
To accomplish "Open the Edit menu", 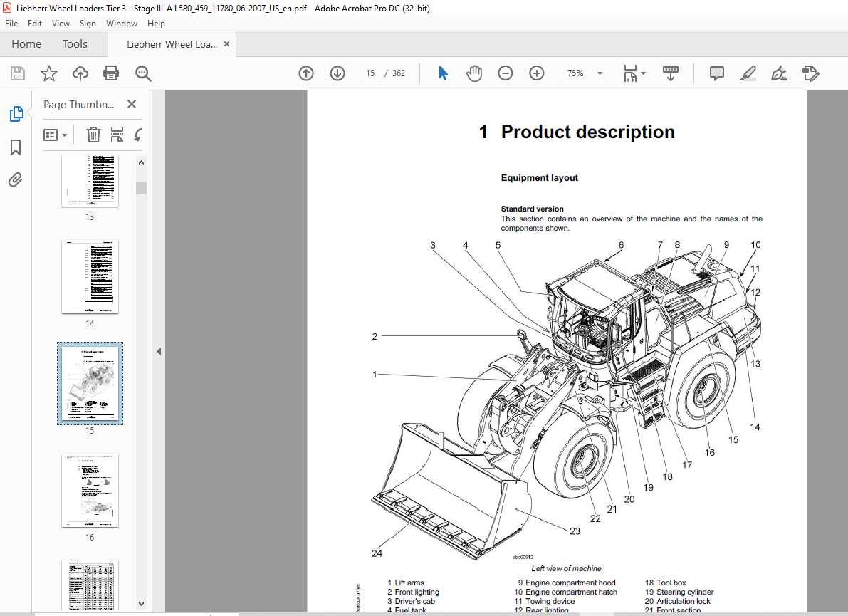I will pos(35,24).
